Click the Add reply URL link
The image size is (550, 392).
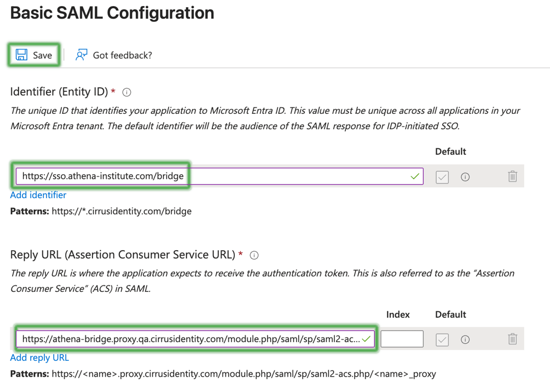tap(39, 358)
